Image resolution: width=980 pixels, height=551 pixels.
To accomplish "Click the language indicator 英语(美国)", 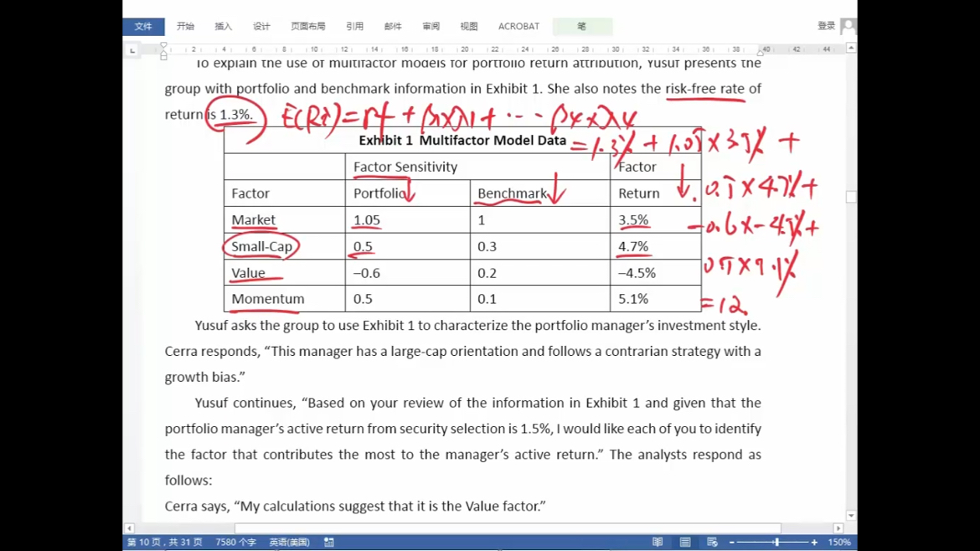I will click(289, 543).
